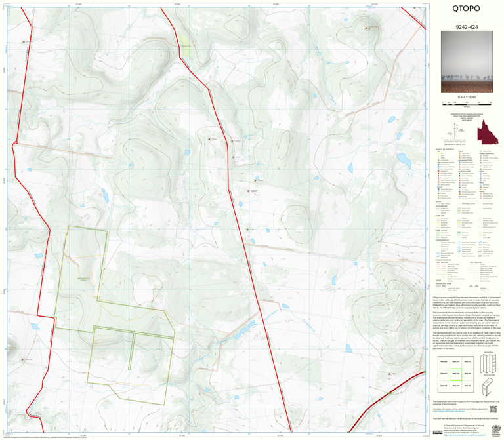The height and width of the screenshot is (440, 504).
Task: Click the vertical folds diagram
Action: click(x=488, y=363)
